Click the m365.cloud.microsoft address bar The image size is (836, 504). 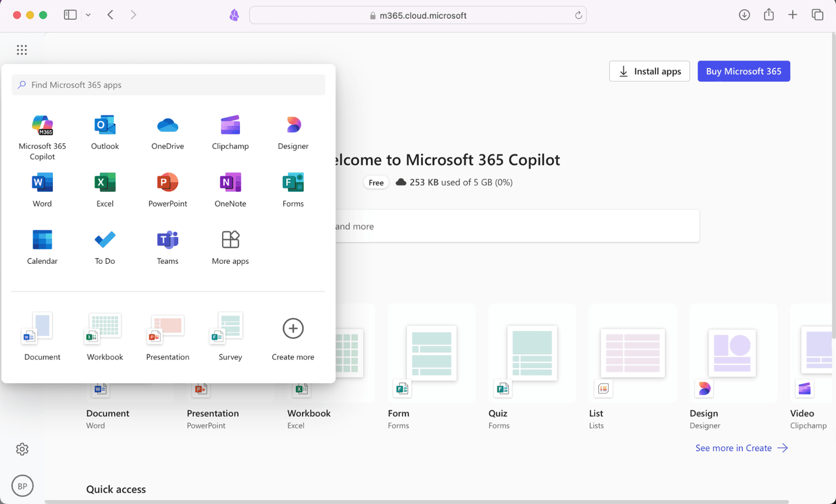pos(418,15)
